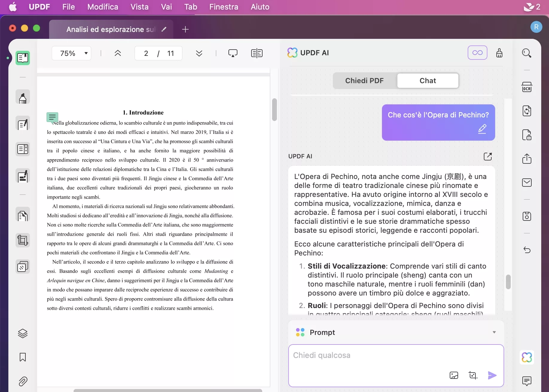The height and width of the screenshot is (392, 549).
Task: Send the PDF by email icon
Action: click(x=527, y=182)
